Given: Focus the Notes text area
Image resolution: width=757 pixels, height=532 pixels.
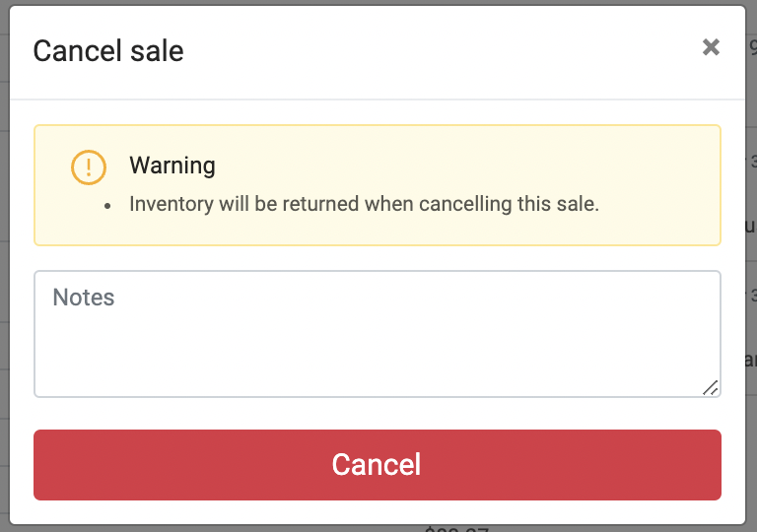Looking at the screenshot, I should 377,334.
